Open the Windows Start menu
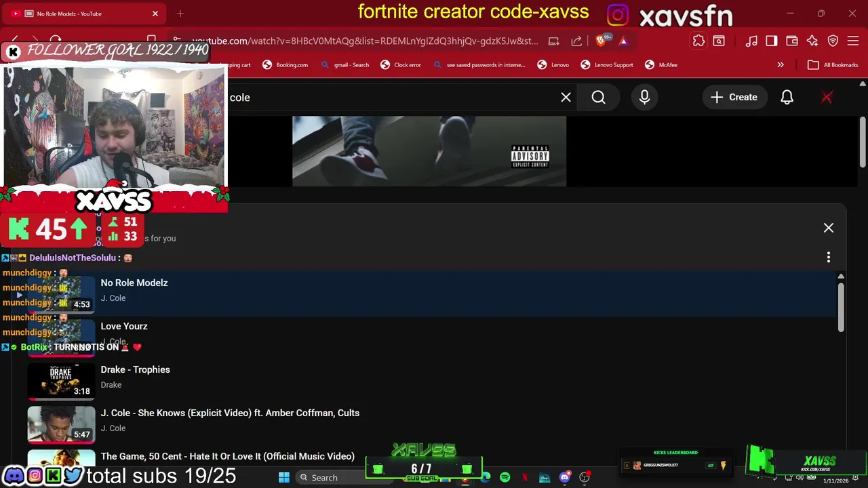Viewport: 868px width, 488px height. point(283,477)
